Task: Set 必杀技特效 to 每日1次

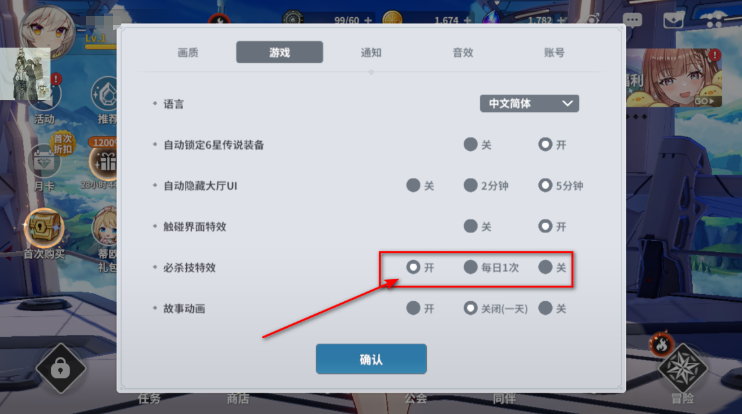Action: [x=491, y=267]
